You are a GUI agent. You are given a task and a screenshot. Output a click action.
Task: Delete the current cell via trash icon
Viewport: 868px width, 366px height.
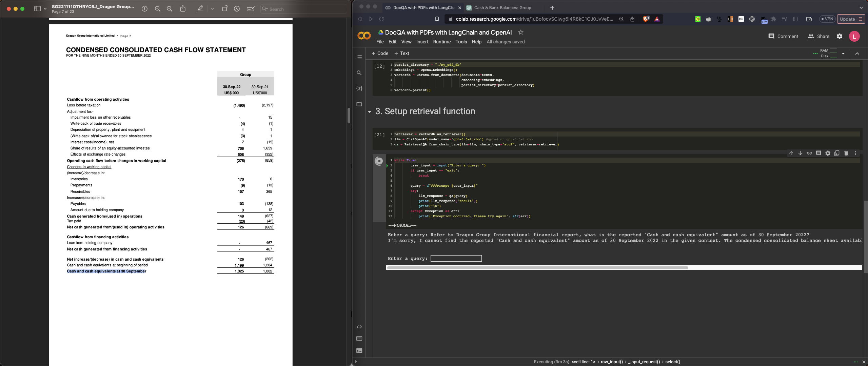pyautogui.click(x=846, y=153)
